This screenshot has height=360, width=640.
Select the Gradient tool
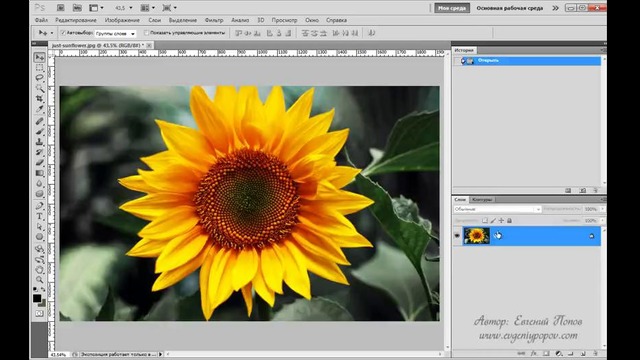[40, 173]
